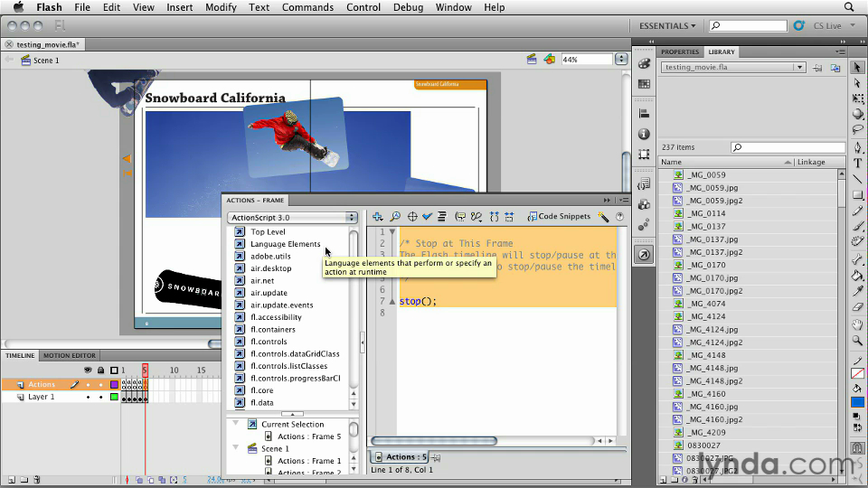868x488 pixels.
Task: Open the stage zoom 44% dropdown
Action: tap(622, 60)
